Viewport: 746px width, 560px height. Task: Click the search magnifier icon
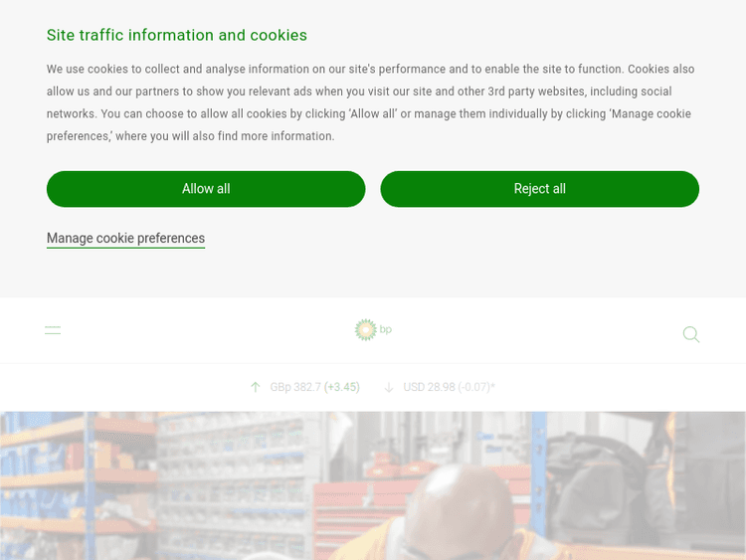click(x=691, y=334)
